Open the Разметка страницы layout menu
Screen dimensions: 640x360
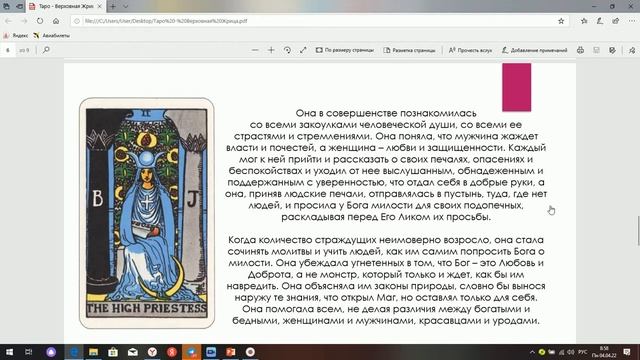coord(409,50)
